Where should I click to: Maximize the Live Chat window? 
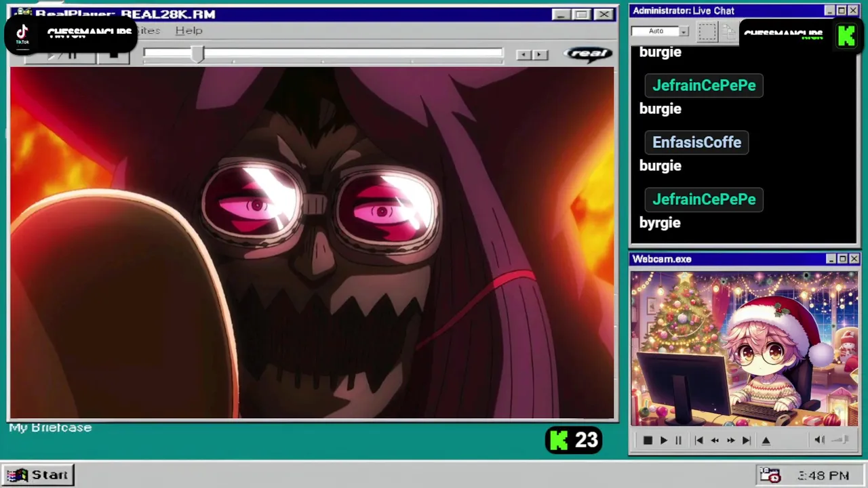(842, 11)
